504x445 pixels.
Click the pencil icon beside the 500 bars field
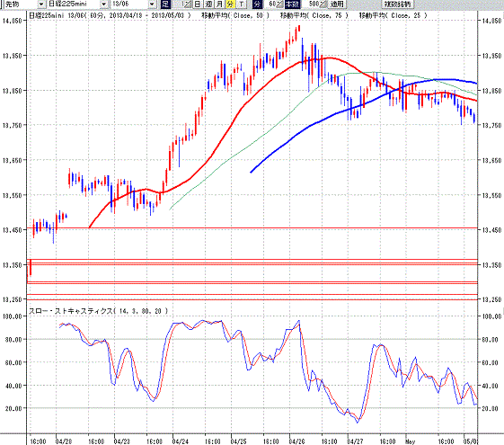pos(323,4)
